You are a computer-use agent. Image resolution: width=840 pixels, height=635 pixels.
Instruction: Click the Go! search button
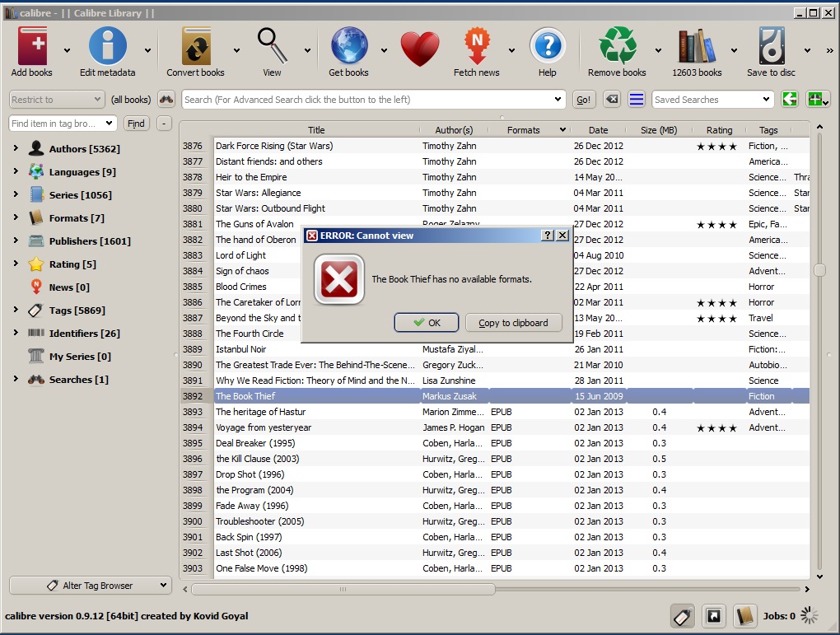583,100
